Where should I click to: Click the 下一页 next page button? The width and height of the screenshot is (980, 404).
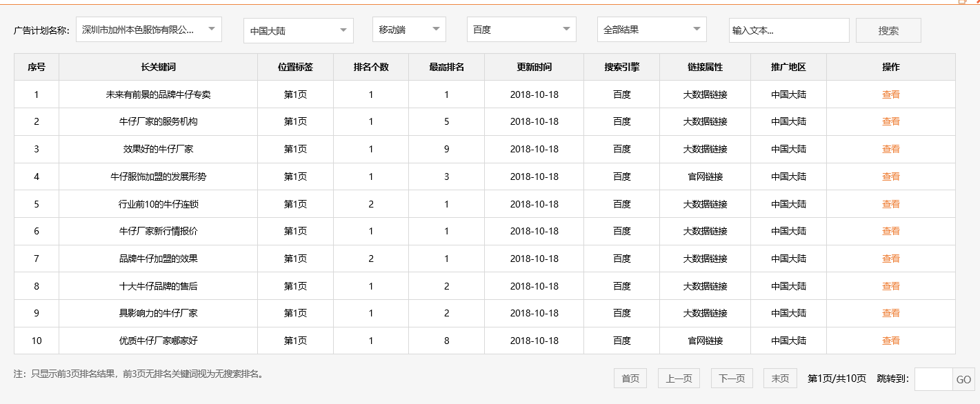(730, 378)
